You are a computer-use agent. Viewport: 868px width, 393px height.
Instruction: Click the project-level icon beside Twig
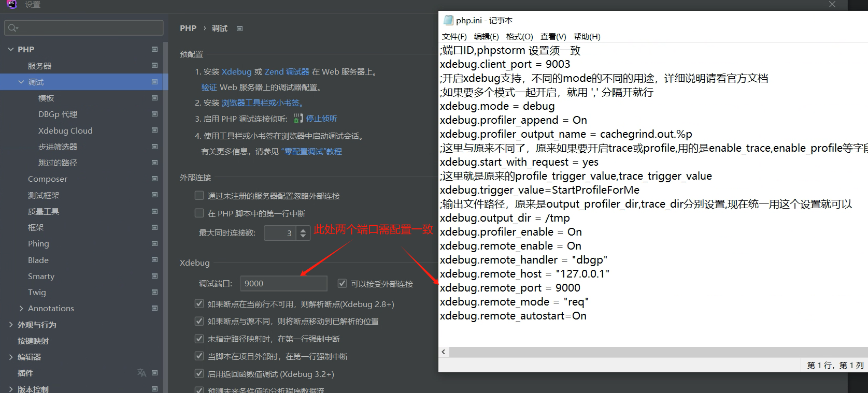[154, 292]
